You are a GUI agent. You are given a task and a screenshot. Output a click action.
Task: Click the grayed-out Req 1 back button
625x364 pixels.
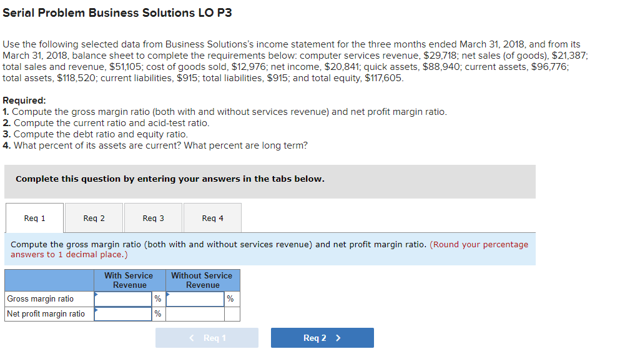click(207, 337)
